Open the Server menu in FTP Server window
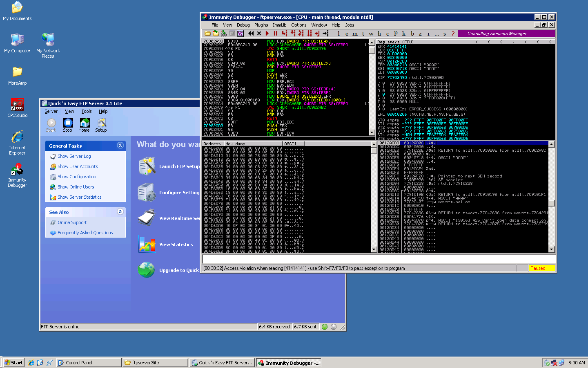 click(51, 111)
